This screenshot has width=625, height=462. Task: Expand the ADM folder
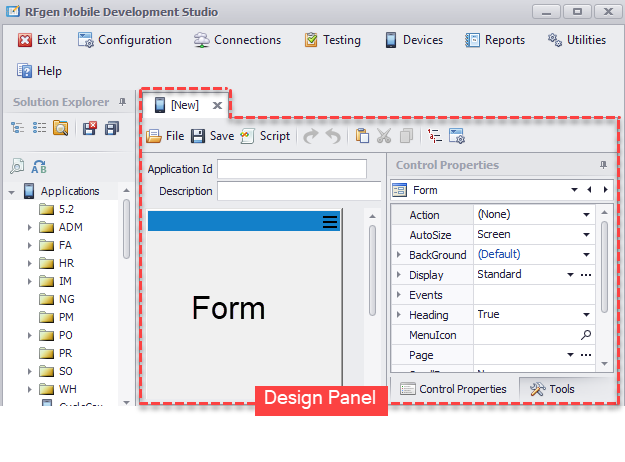pos(29,228)
